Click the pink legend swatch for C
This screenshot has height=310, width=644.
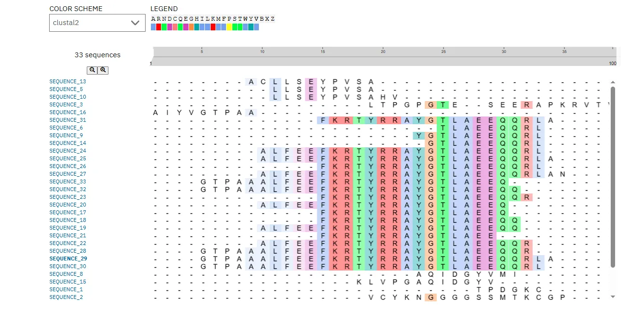(175, 27)
